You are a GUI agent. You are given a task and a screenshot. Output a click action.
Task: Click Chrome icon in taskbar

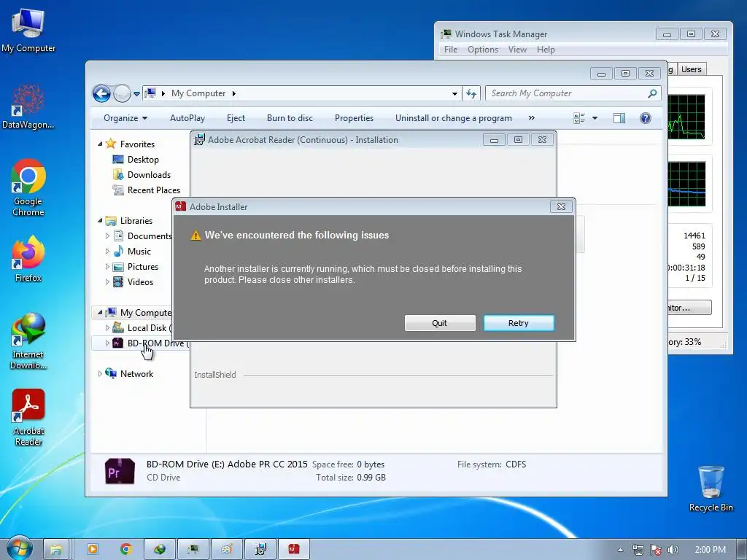point(125,550)
